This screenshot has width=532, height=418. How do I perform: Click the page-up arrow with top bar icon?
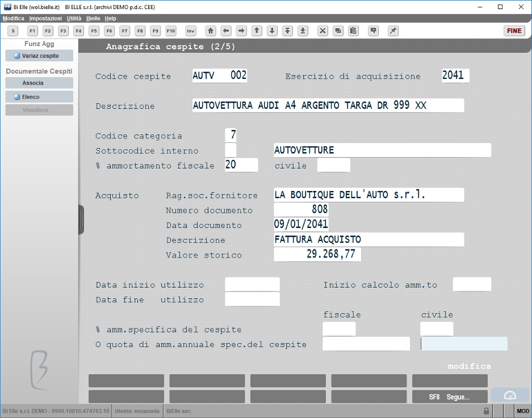(287, 31)
